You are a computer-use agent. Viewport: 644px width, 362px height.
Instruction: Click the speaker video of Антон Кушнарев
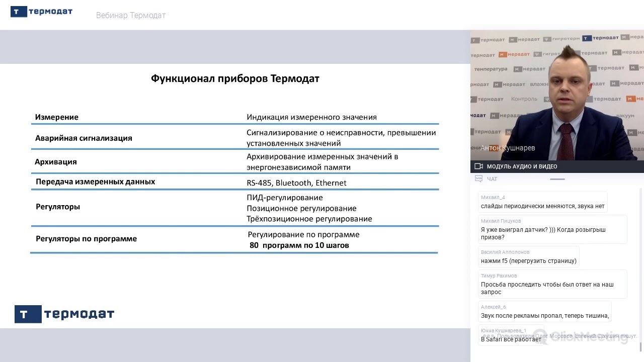point(557,96)
